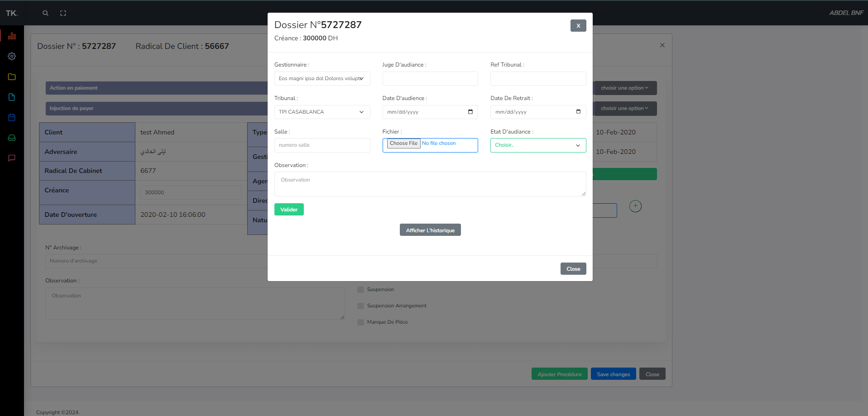Click the date value 2020-02-10 16:06:00
868x416 pixels.
point(173,215)
